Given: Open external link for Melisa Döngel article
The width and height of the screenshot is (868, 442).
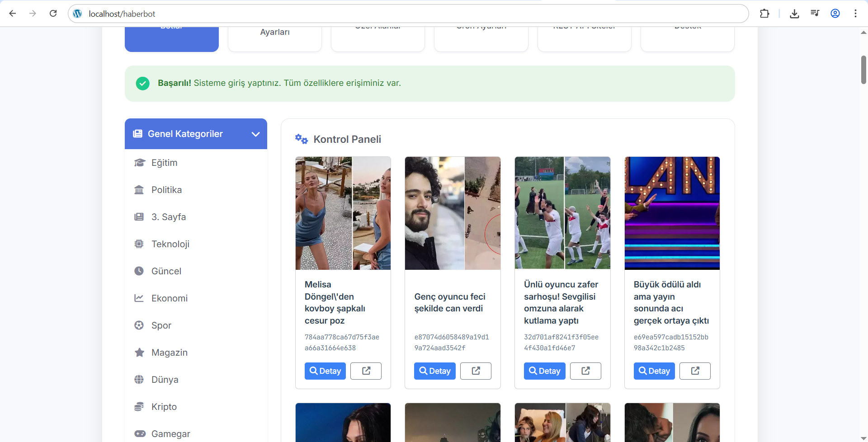Looking at the screenshot, I should 366,371.
